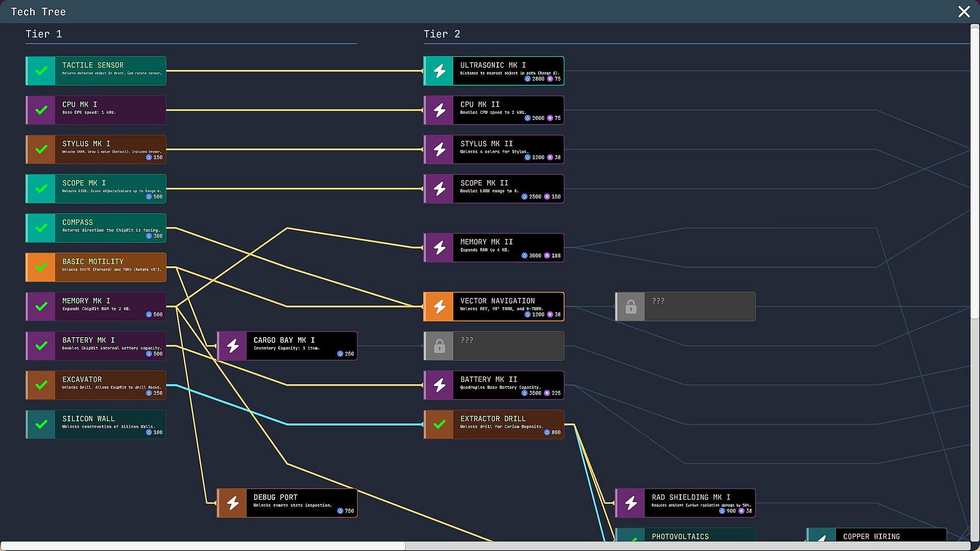Click the Silicon Wall cost 100
Viewport: 980px width, 551px height.
point(154,433)
